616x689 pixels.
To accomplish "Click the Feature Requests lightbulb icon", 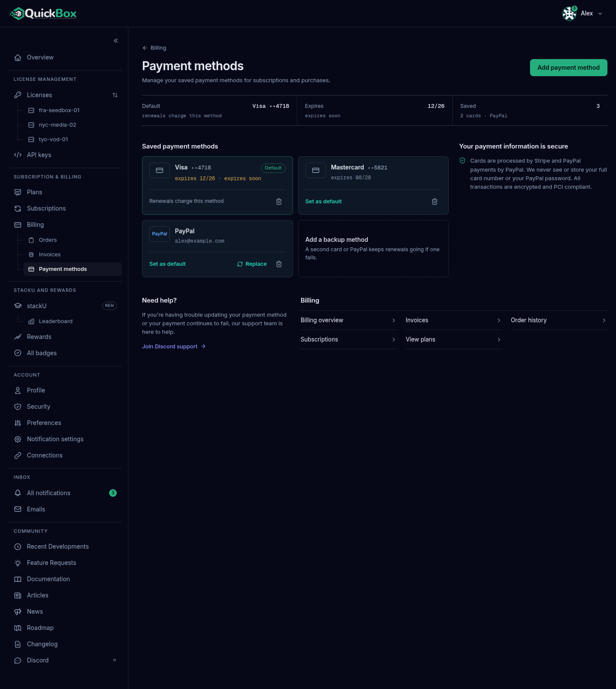I will tap(18, 563).
